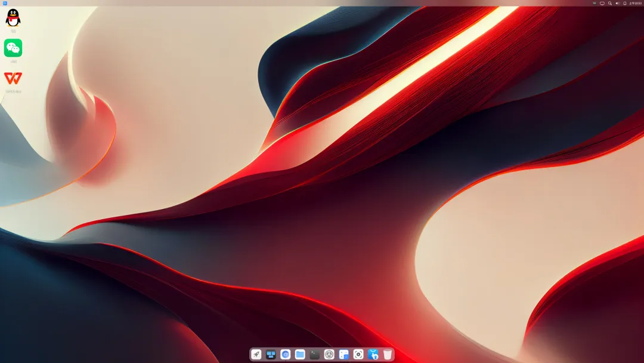The width and height of the screenshot is (644, 363).
Task: Open the search magnifier in top panel
Action: pos(610,4)
